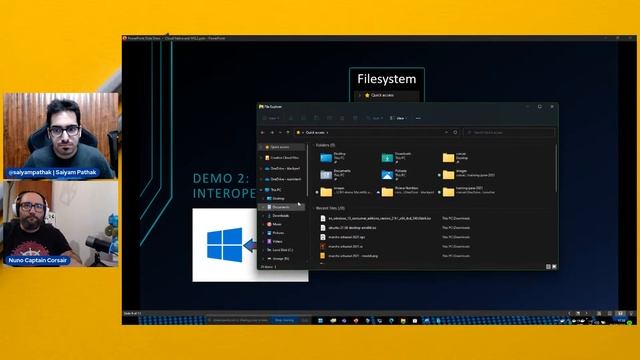Click the Paste icon in File Explorer toolbar
This screenshot has width=640, height=360.
click(316, 118)
